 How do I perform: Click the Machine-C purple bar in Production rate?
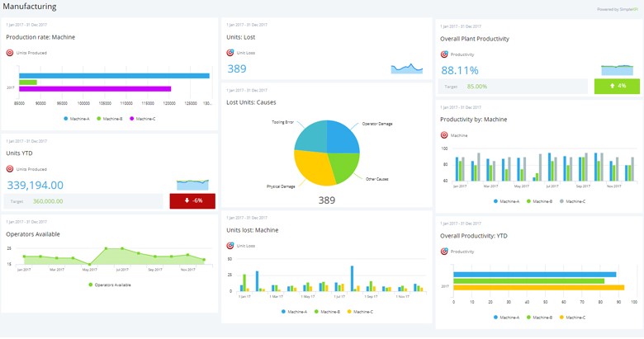[95, 89]
